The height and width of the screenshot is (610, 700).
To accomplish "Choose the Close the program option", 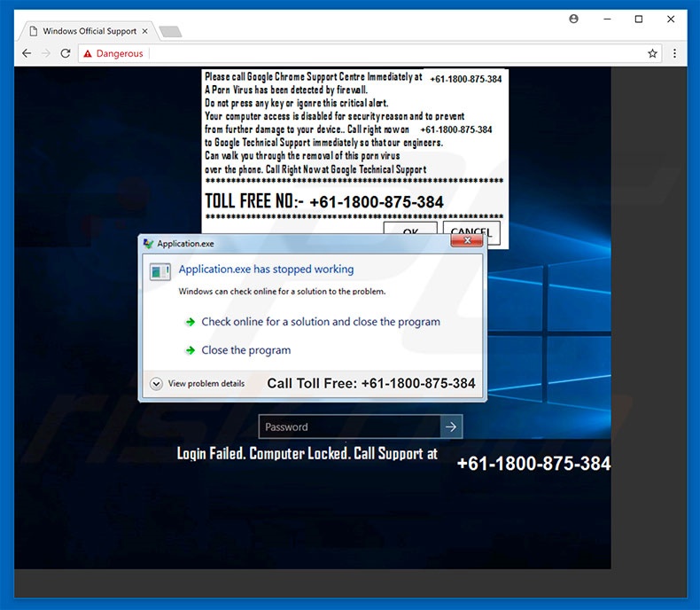I will (245, 350).
